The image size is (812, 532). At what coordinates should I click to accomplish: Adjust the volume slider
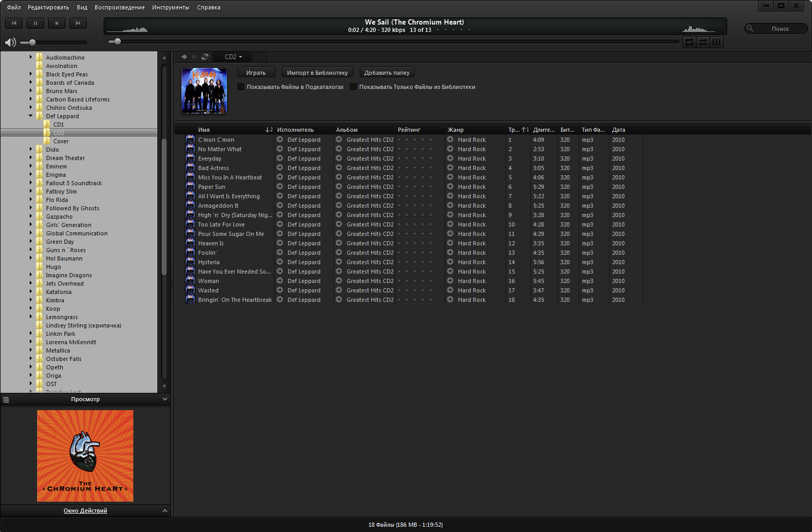53,42
